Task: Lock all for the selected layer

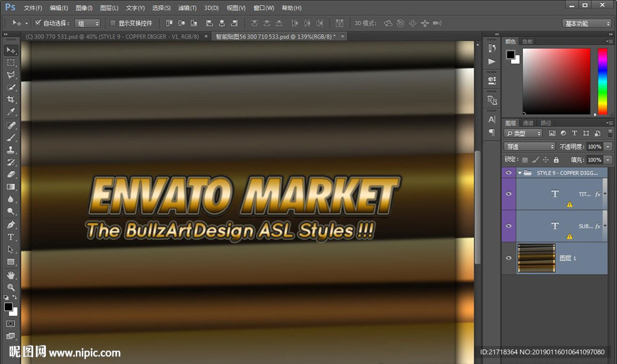Action: coord(556,160)
